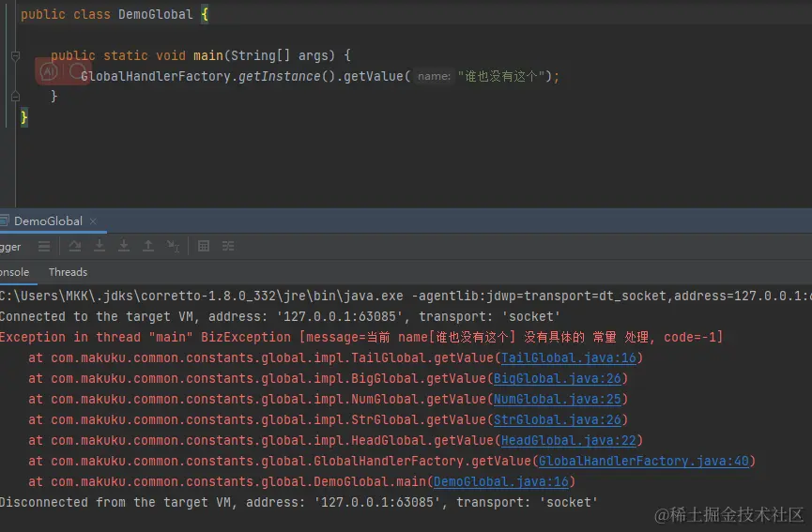The image size is (812, 532).
Task: Click the Trace Current Stream Chain icon
Action: [228, 246]
